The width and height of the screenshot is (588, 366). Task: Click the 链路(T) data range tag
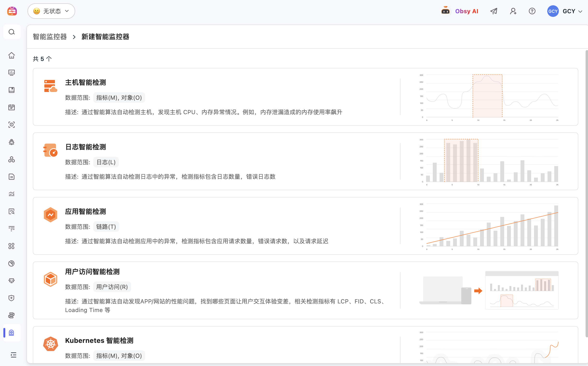point(106,227)
